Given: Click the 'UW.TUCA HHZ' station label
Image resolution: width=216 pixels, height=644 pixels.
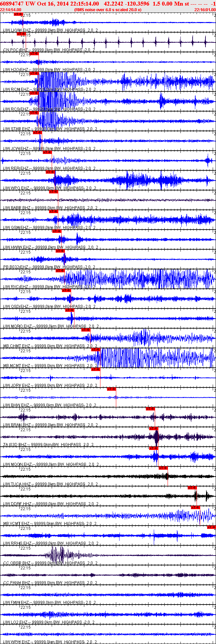Looking at the screenshot, I should pos(17,484).
